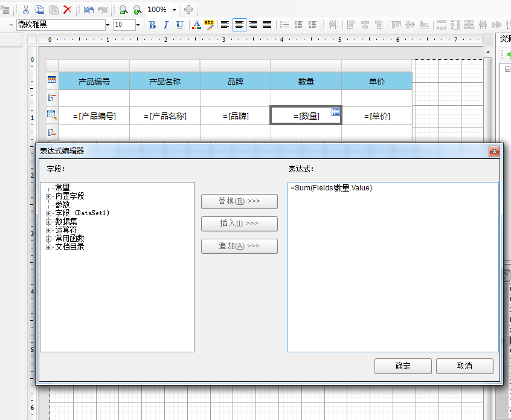Click the 插入(I) >>> button
511x420 pixels.
(240, 224)
